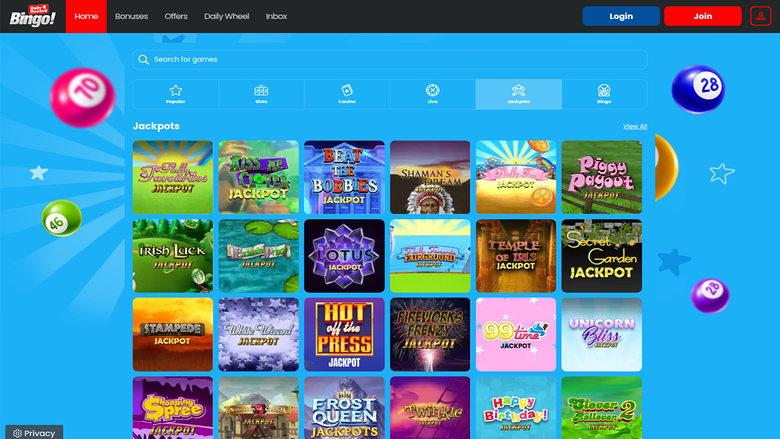This screenshot has height=439, width=780.
Task: Select the Popular star category
Action: [x=176, y=94]
